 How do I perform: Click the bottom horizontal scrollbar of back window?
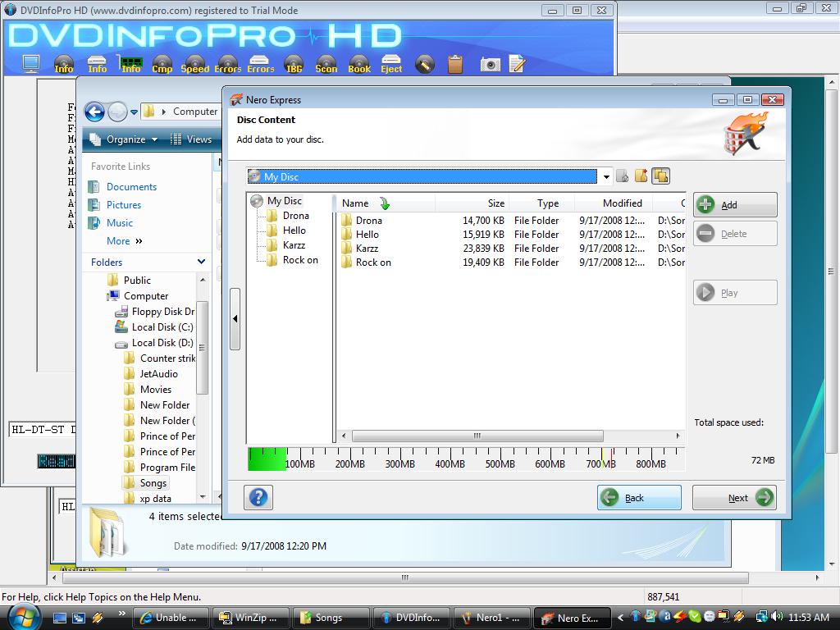click(405, 577)
